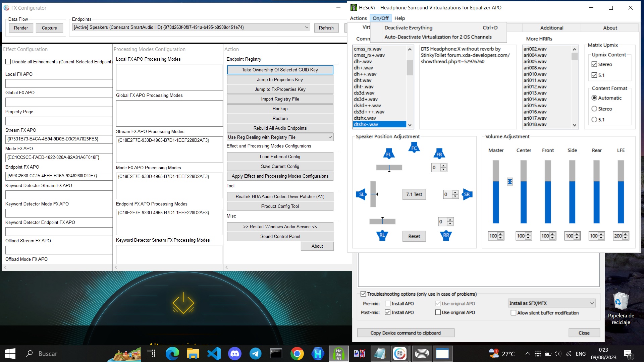Open the command prompt taskbar icon
Viewport: 644px width, 362px height.
[276, 354]
